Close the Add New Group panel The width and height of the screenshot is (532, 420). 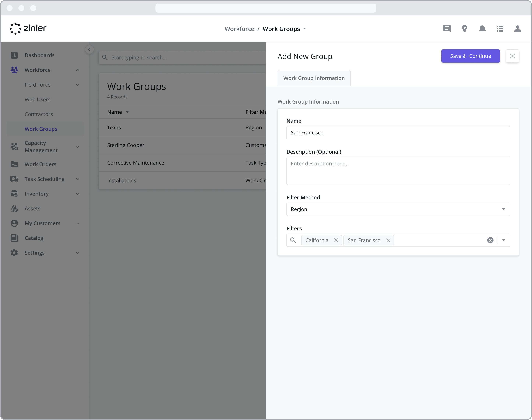click(512, 56)
